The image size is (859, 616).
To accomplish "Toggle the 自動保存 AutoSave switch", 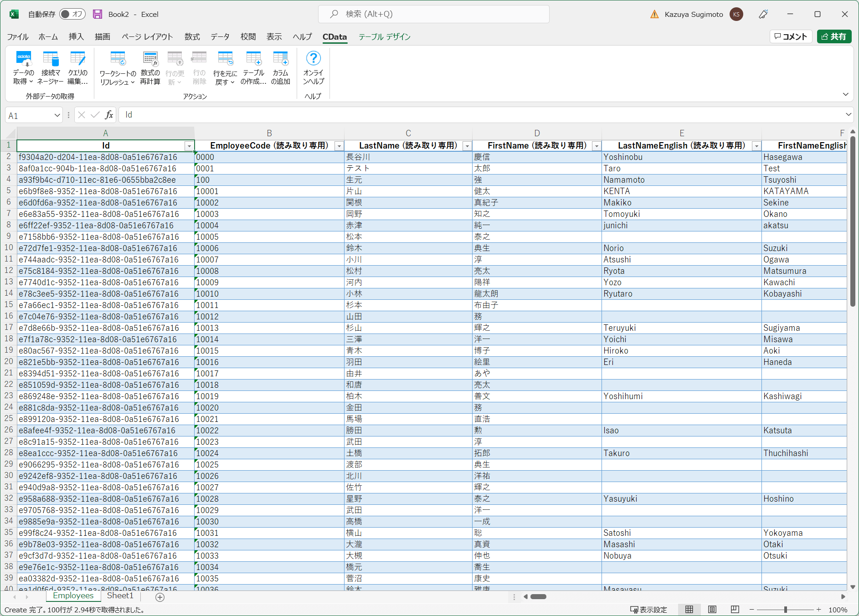I will point(72,14).
